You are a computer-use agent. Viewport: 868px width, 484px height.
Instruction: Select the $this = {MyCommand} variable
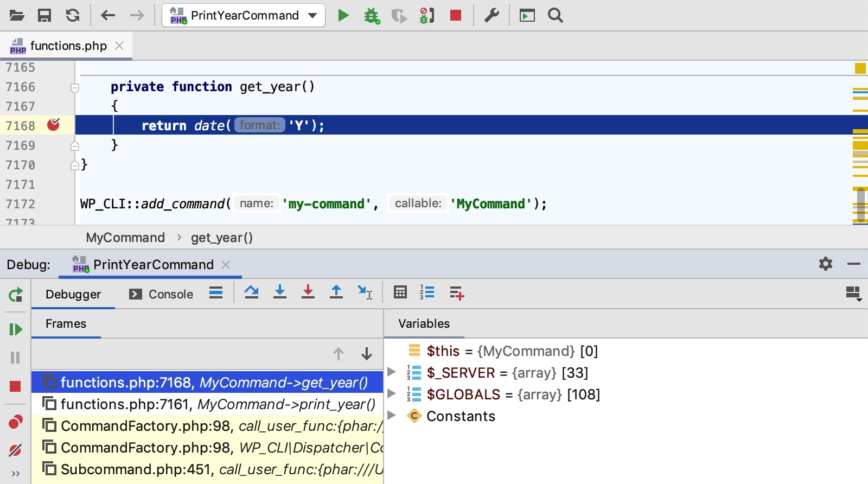[x=512, y=351]
